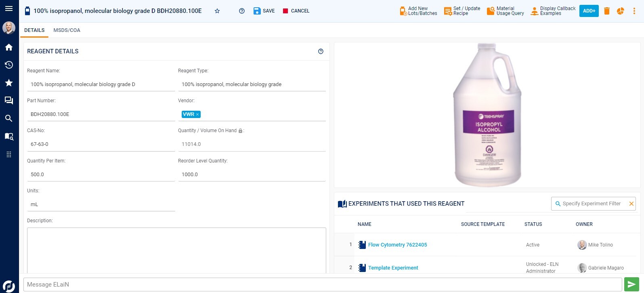
Task: Open messages chat icon in sidebar
Action: click(9, 101)
